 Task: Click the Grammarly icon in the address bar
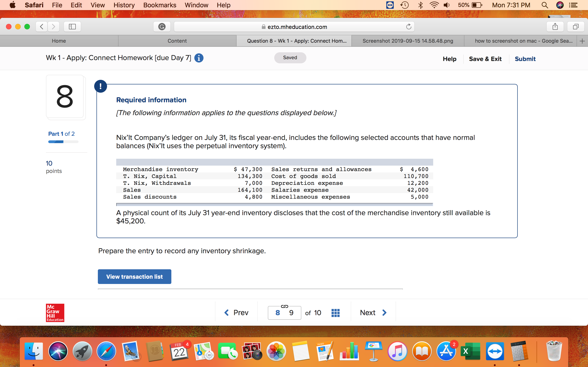click(161, 27)
